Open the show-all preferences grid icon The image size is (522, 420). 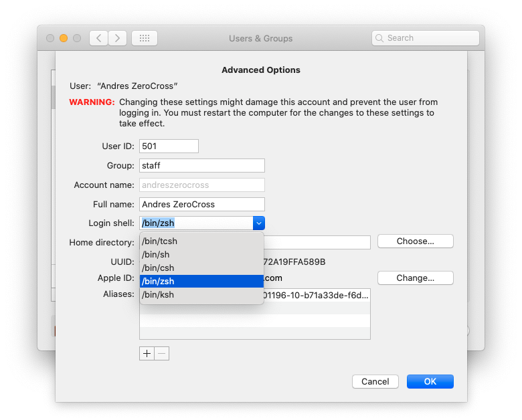(145, 38)
